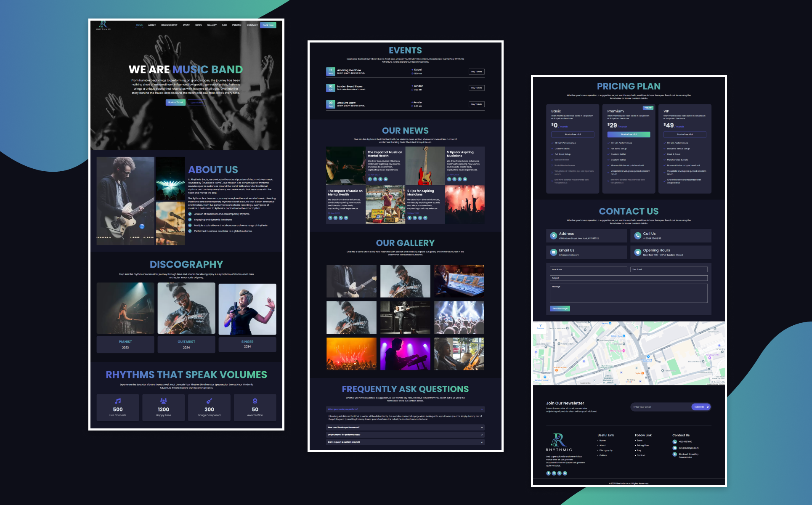The image size is (812, 505).
Task: Click the award icon above 50 Awards Won
Action: click(x=255, y=401)
